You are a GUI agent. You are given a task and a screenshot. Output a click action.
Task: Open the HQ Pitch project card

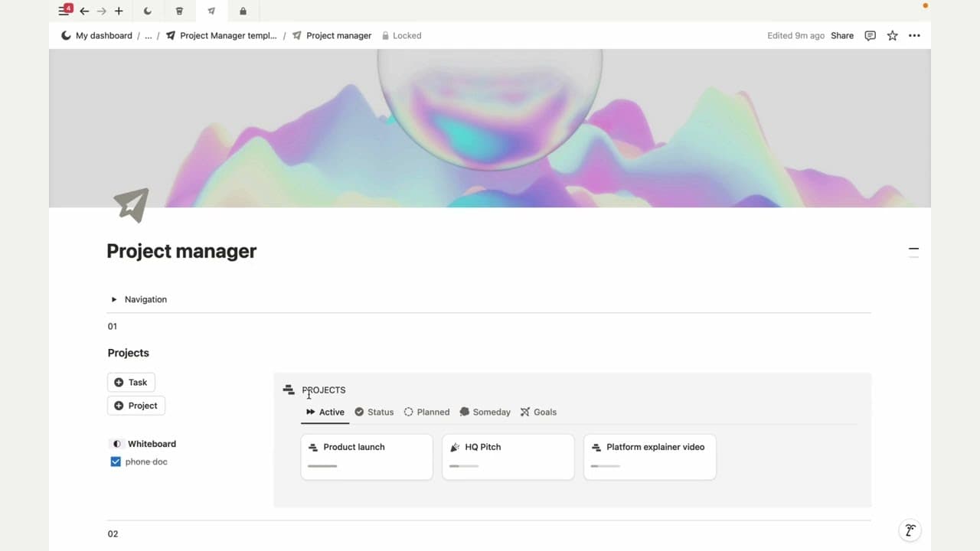pyautogui.click(x=508, y=457)
